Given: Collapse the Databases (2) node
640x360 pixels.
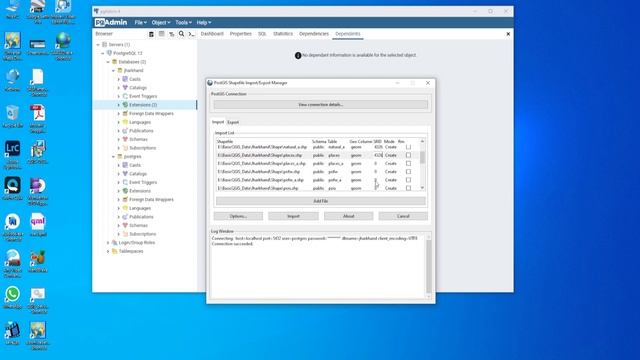Looking at the screenshot, I should pos(108,62).
